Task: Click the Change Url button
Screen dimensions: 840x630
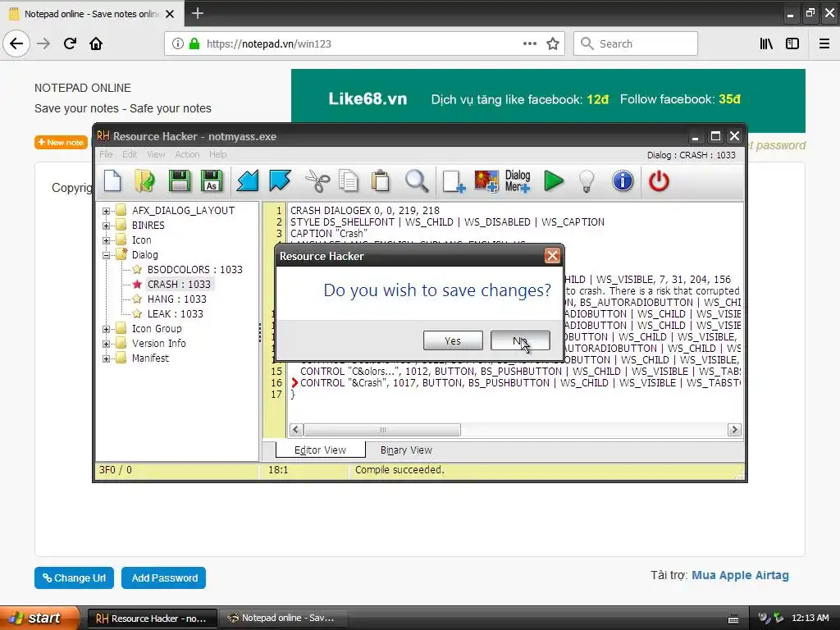Action: (x=74, y=578)
